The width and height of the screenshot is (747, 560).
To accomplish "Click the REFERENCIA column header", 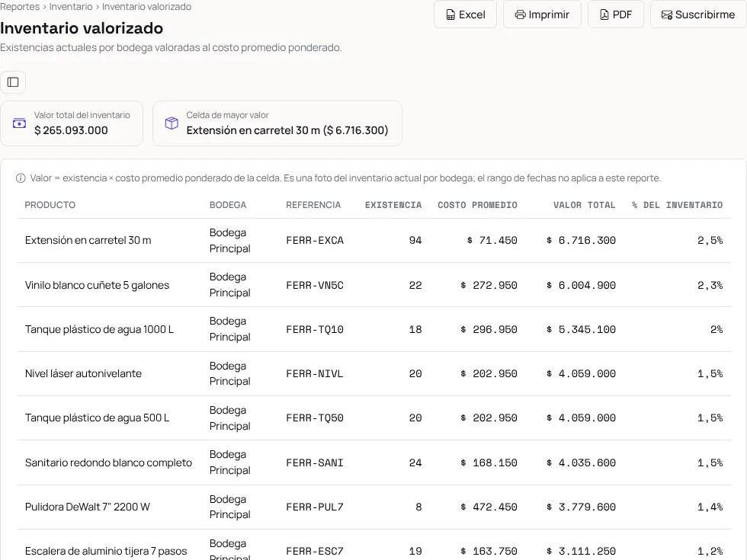I will (313, 205).
